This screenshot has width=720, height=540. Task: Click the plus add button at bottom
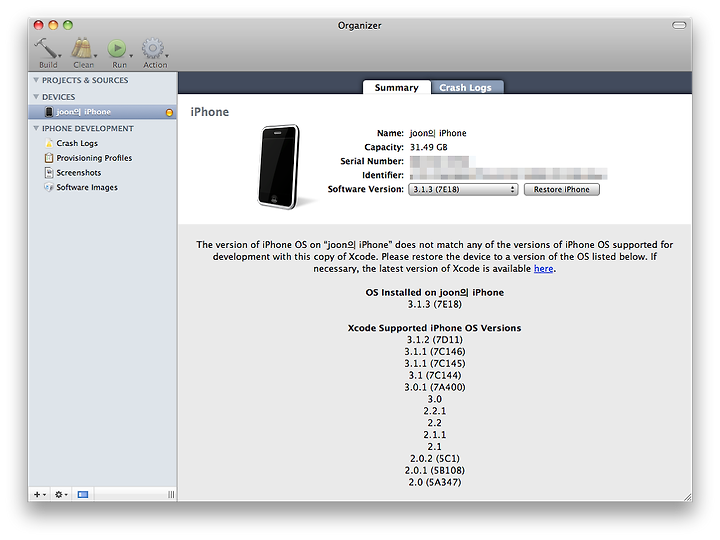tap(39, 495)
